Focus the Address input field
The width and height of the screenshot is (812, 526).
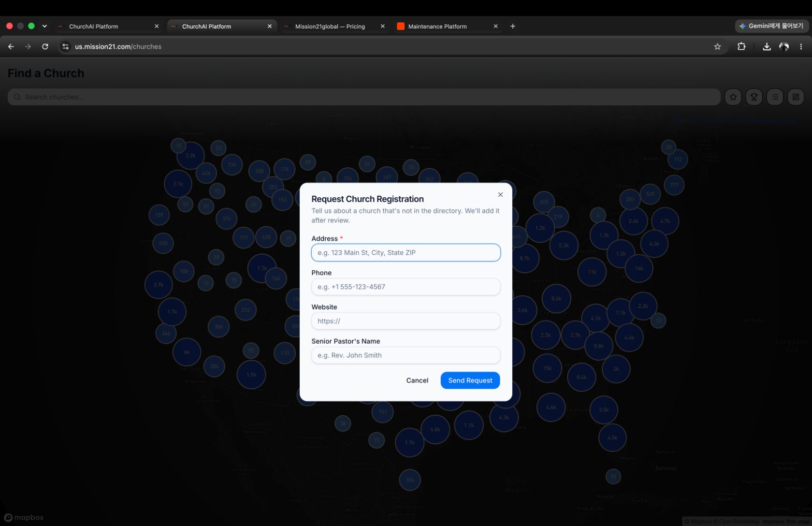(406, 252)
